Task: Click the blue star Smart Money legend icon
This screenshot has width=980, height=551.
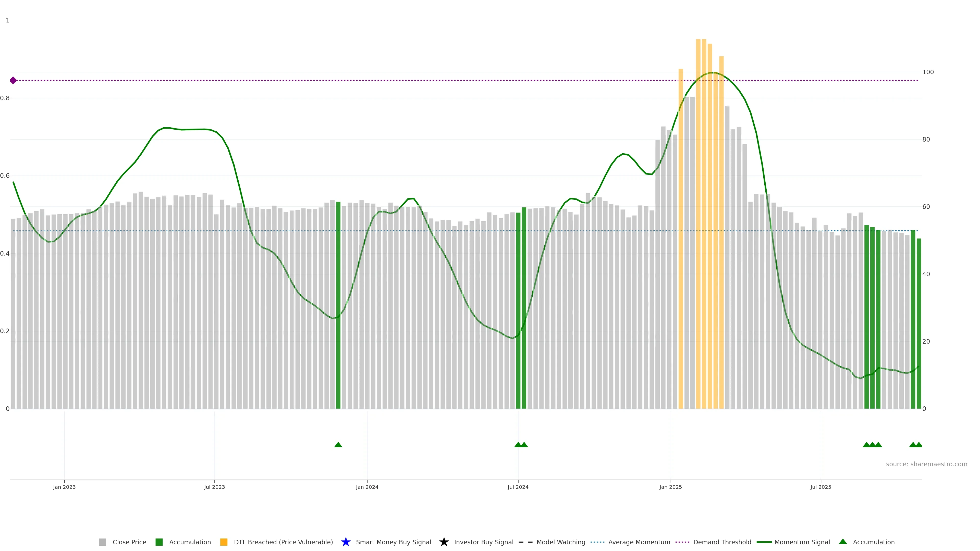Action: [x=346, y=542]
